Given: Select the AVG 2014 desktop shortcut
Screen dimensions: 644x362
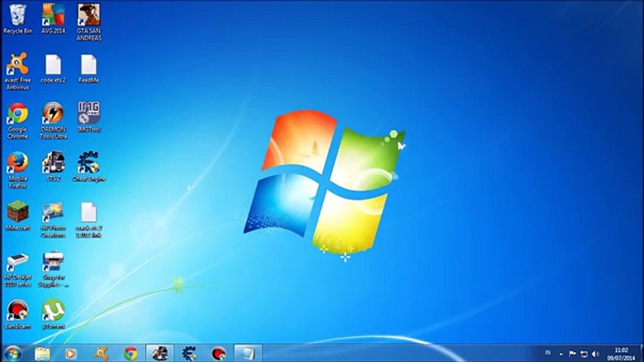Looking at the screenshot, I should (53, 19).
